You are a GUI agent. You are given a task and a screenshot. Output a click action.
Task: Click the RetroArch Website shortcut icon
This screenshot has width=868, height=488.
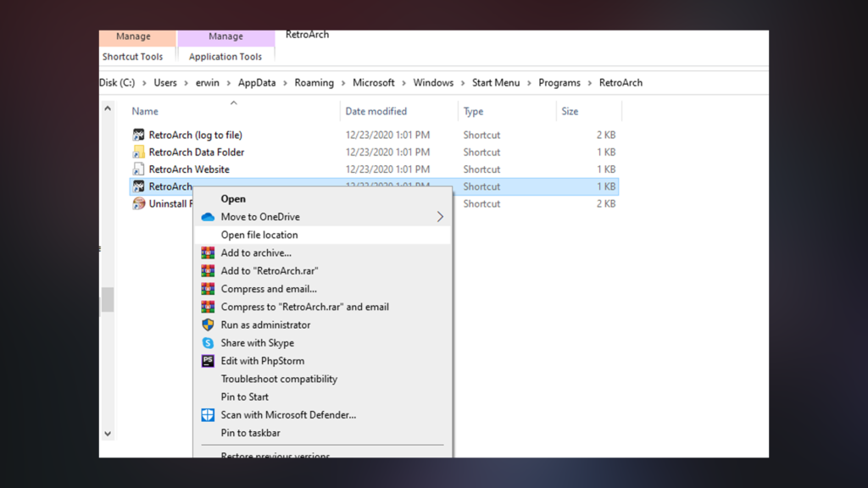[x=138, y=169]
